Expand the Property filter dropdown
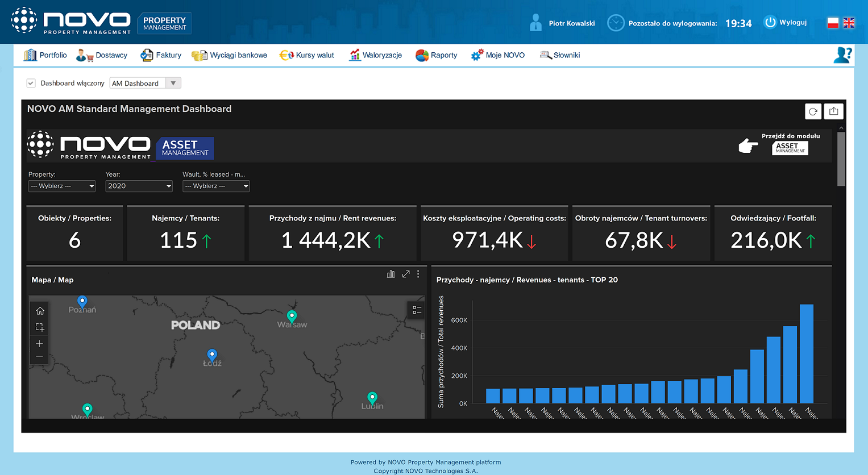Image resolution: width=868 pixels, height=475 pixels. point(62,186)
